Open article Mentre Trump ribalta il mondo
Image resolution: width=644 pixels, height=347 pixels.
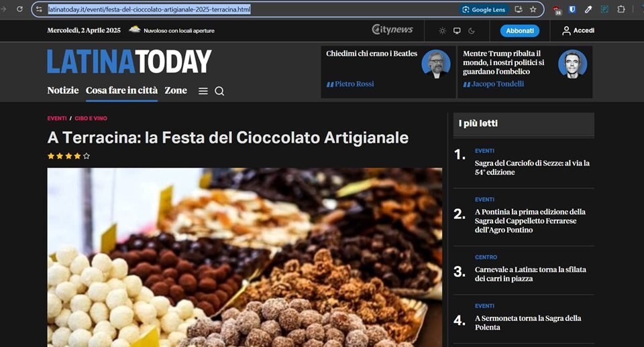pyautogui.click(x=504, y=62)
